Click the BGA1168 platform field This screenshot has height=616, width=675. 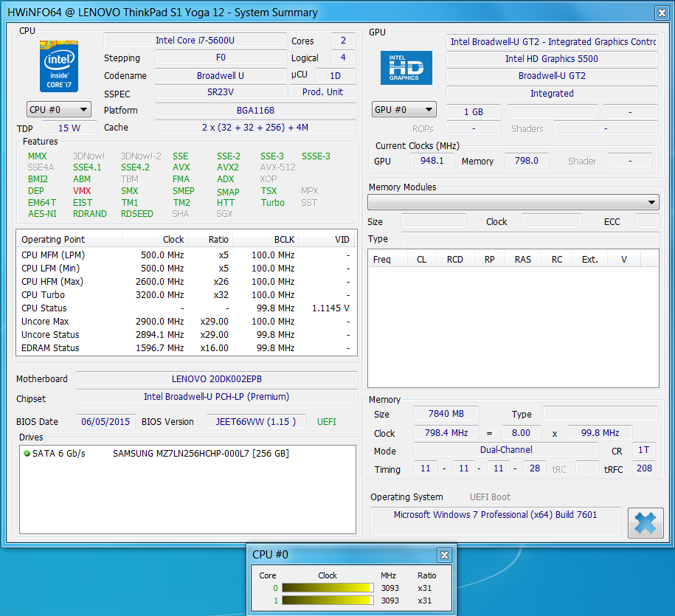click(x=255, y=110)
